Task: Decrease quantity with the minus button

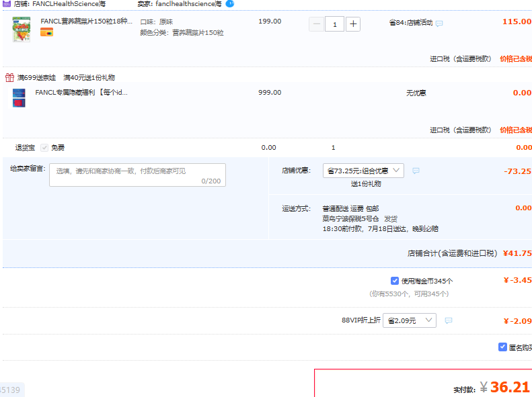Action: [316, 24]
